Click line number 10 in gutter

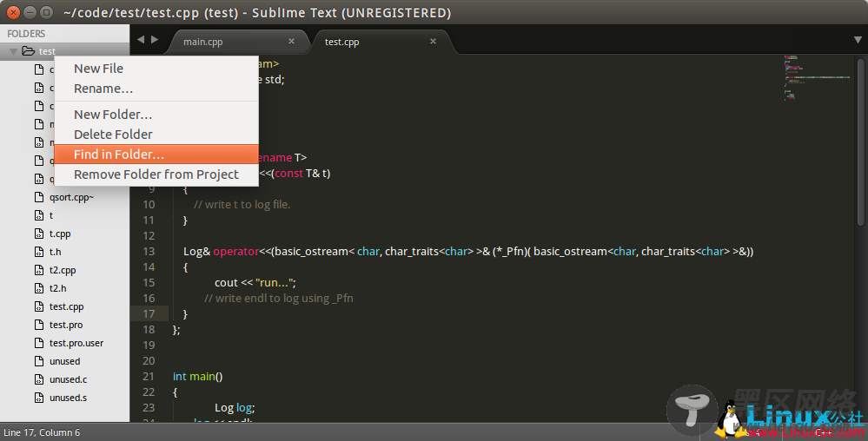click(149, 205)
